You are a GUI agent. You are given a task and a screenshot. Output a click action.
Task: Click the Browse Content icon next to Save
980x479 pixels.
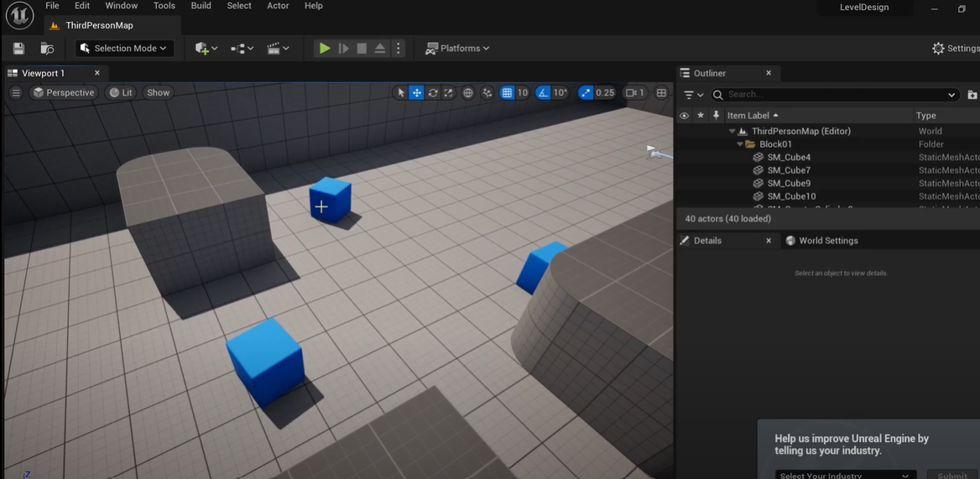48,49
